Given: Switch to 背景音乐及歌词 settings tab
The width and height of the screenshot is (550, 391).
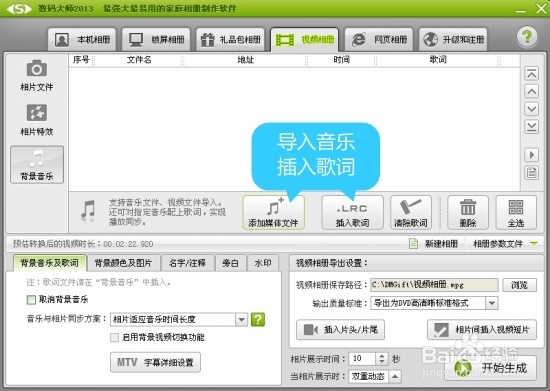Looking at the screenshot, I should tap(49, 263).
